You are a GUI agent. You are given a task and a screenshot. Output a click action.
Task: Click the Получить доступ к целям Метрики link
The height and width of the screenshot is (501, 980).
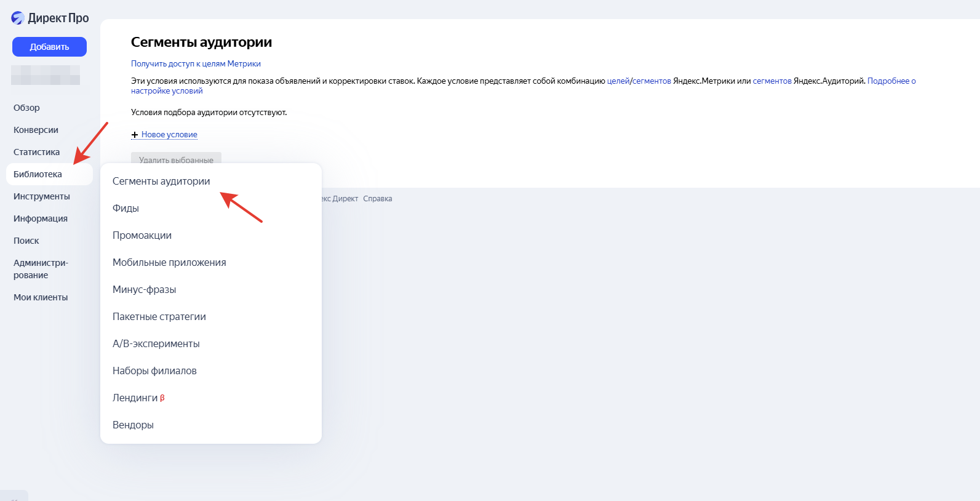(196, 63)
